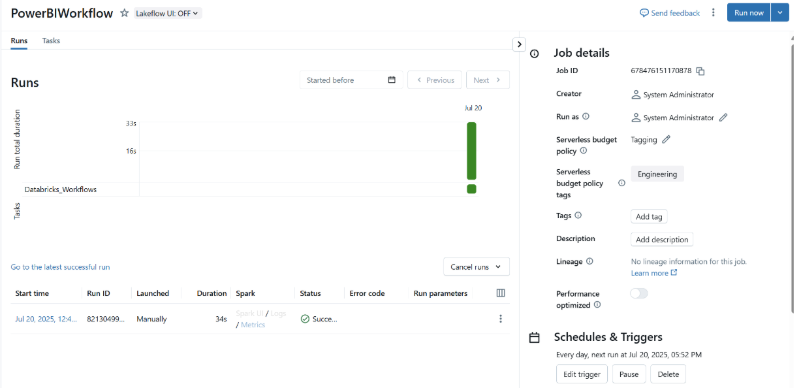Click the Edit trigger button
The height and width of the screenshot is (388, 795).
[x=582, y=374]
